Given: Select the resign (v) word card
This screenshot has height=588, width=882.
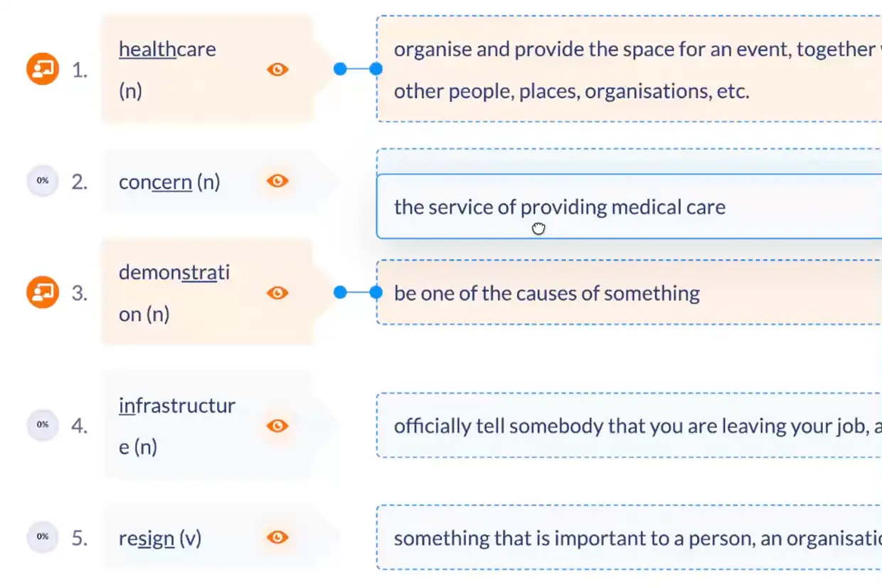Looking at the screenshot, I should [x=208, y=538].
